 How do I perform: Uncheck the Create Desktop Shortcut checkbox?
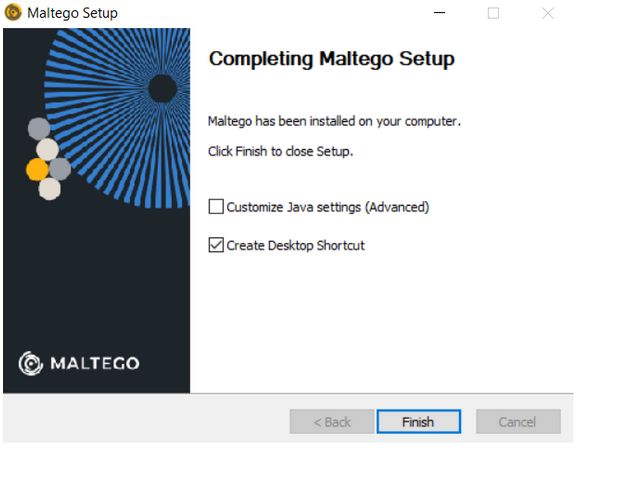[216, 245]
